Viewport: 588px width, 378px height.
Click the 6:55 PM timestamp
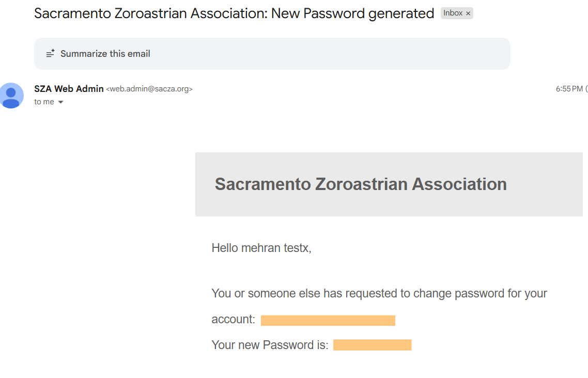tap(569, 89)
